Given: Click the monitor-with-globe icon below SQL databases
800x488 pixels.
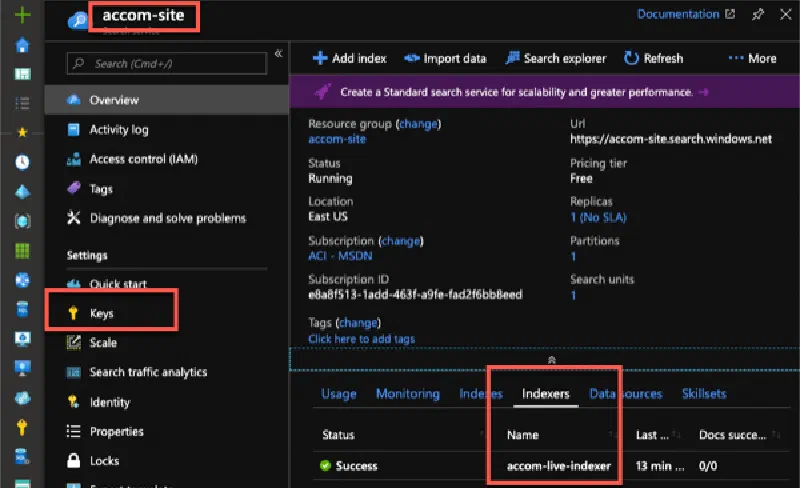Looking at the screenshot, I should coord(22,338).
